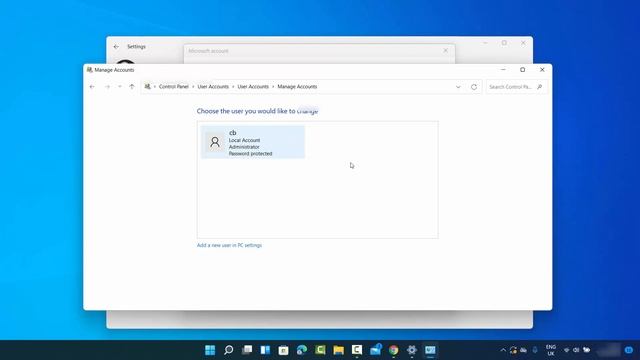Maximize the Manage Accounts window
This screenshot has width=640, height=360.
coord(522,70)
